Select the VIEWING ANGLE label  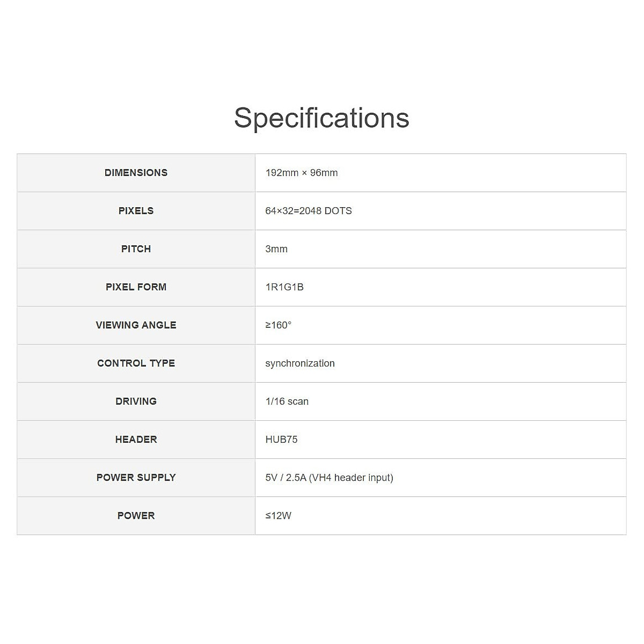pyautogui.click(x=136, y=325)
